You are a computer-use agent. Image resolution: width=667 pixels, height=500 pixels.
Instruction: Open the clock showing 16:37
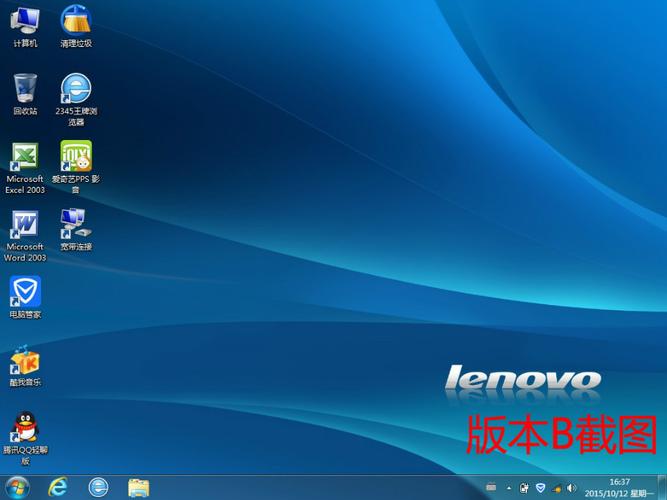point(619,488)
